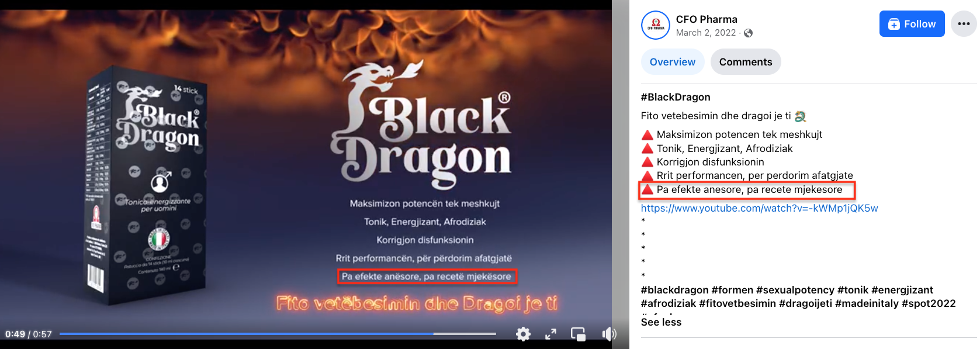The width and height of the screenshot is (980, 349).
Task: Open CFO Pharma page name link
Action: pyautogui.click(x=706, y=19)
